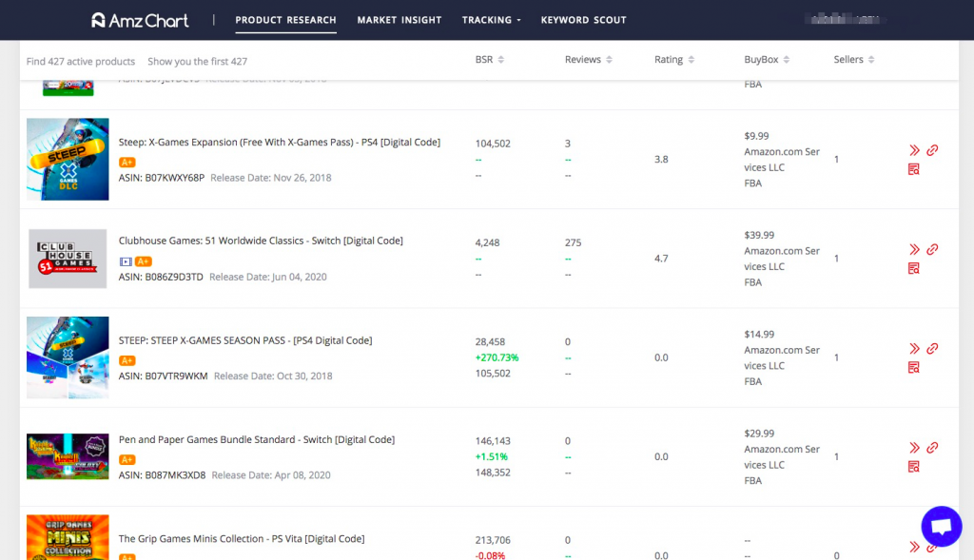Screen dimensions: 974x560
Task: Click search-list icon for Steep X-Games Expansion
Action: (x=914, y=169)
